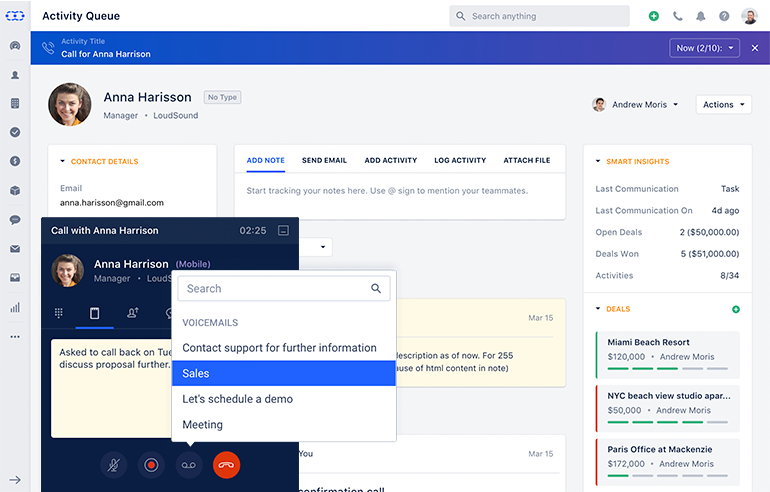
Task: Switch to the Send Email tab
Action: click(324, 160)
